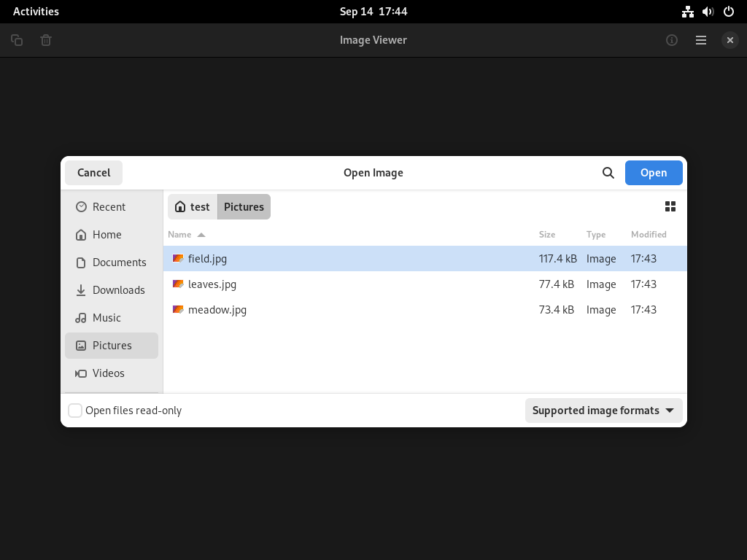
Task: Click the power icon in top bar
Action: pos(729,12)
